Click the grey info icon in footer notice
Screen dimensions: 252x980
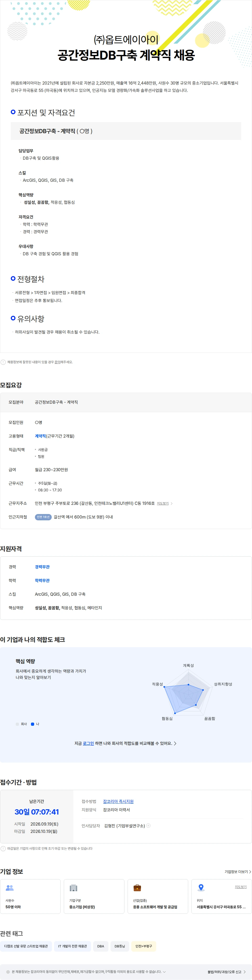(8, 972)
